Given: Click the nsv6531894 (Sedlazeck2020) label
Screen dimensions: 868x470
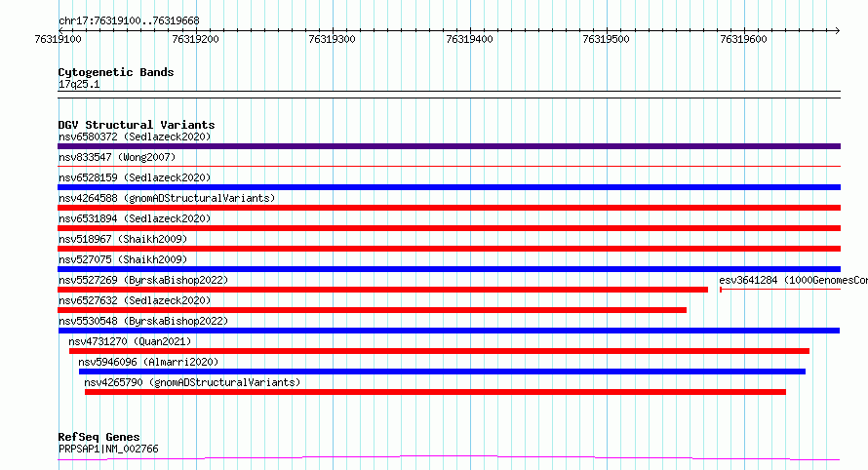Looking at the screenshot, I should click(135, 218).
